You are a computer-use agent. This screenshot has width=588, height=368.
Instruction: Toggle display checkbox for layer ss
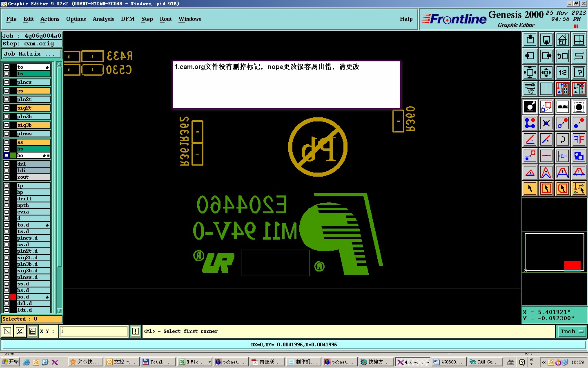click(x=7, y=142)
